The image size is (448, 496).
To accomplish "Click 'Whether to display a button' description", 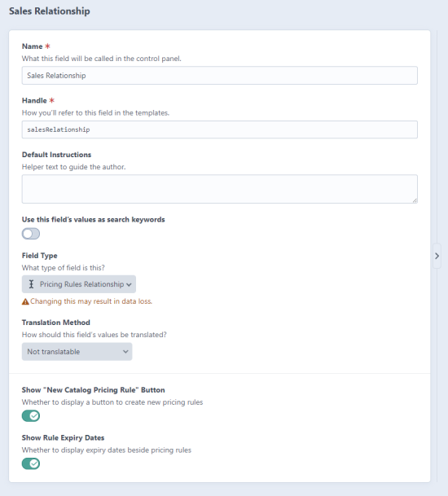I will point(112,402).
